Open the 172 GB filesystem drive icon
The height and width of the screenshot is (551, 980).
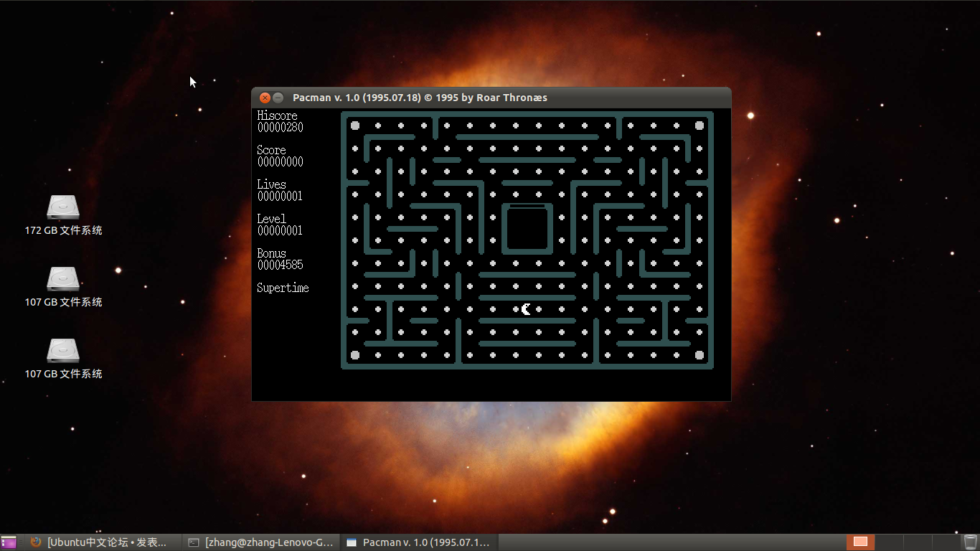pos(63,207)
